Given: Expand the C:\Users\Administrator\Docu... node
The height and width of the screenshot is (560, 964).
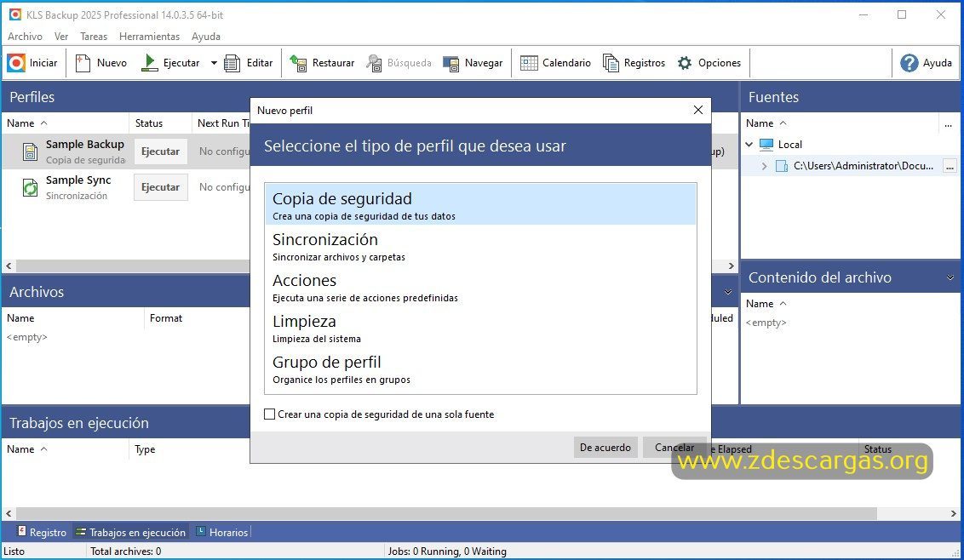Looking at the screenshot, I should coord(764,166).
